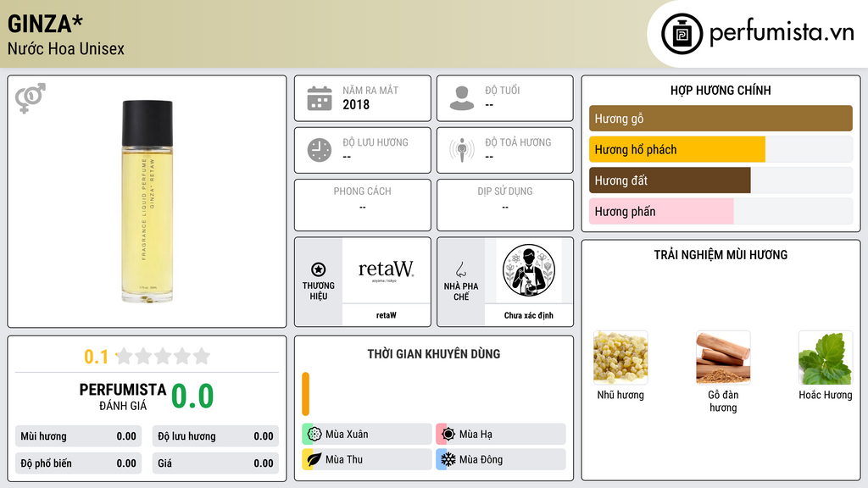The width and height of the screenshot is (868, 488).
Task: Click the GINZA* title text
Action: (46, 24)
